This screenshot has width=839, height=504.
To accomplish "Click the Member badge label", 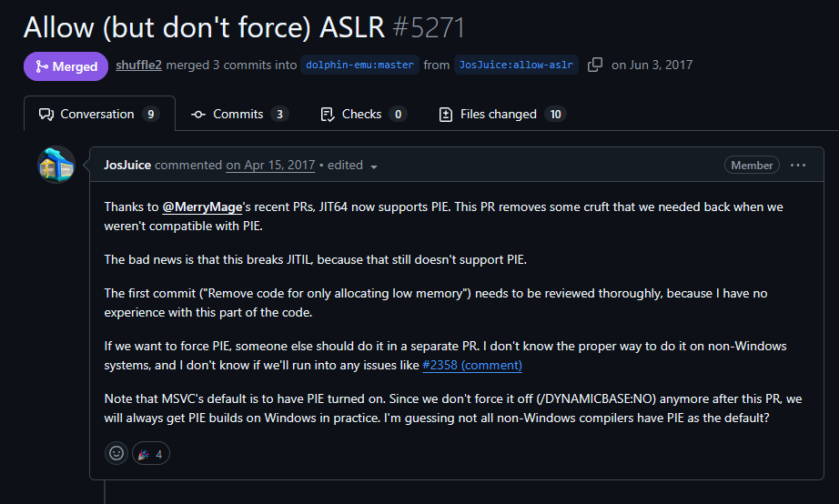I will (752, 166).
